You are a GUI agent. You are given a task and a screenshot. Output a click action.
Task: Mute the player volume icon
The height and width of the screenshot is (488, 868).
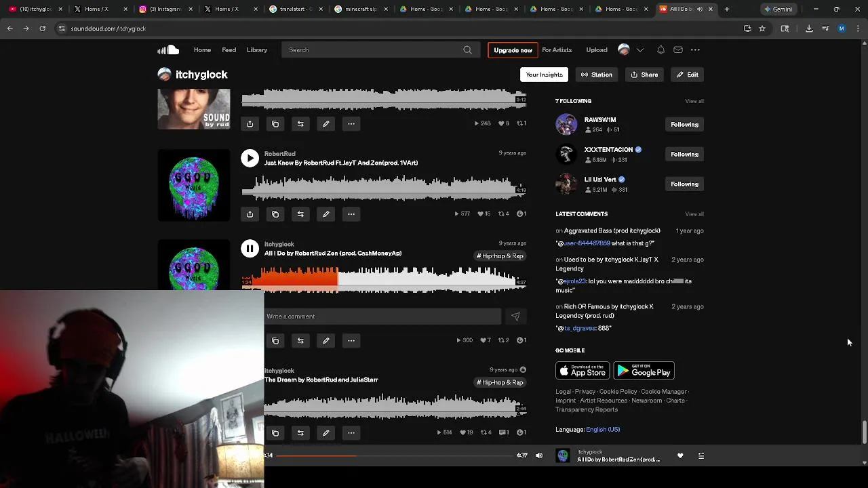(539, 455)
